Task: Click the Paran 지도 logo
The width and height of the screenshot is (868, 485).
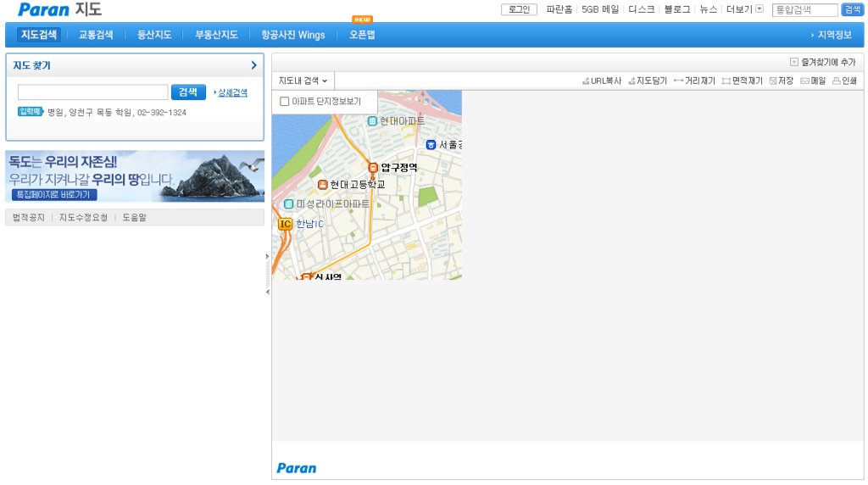Action: point(59,9)
